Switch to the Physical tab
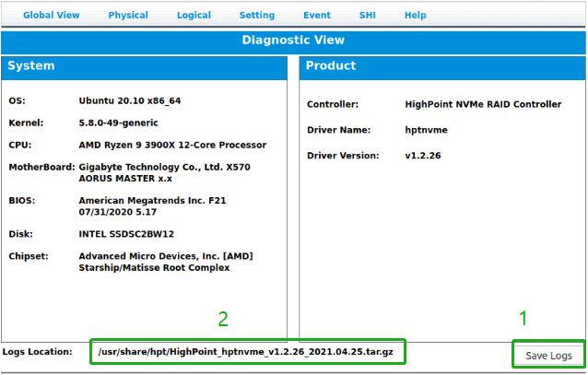This screenshot has width=588, height=375. 128,16
